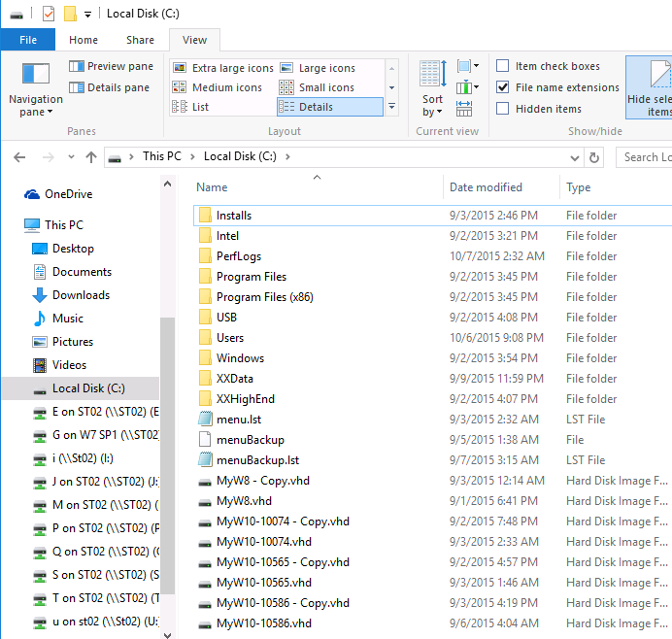Expand the layout gallery More arrow
The image size is (672, 639).
[391, 106]
